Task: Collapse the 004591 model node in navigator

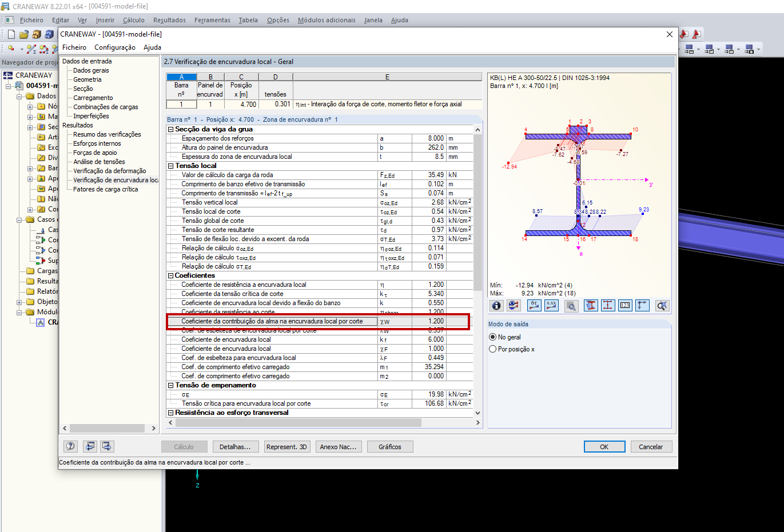Action: (x=9, y=86)
